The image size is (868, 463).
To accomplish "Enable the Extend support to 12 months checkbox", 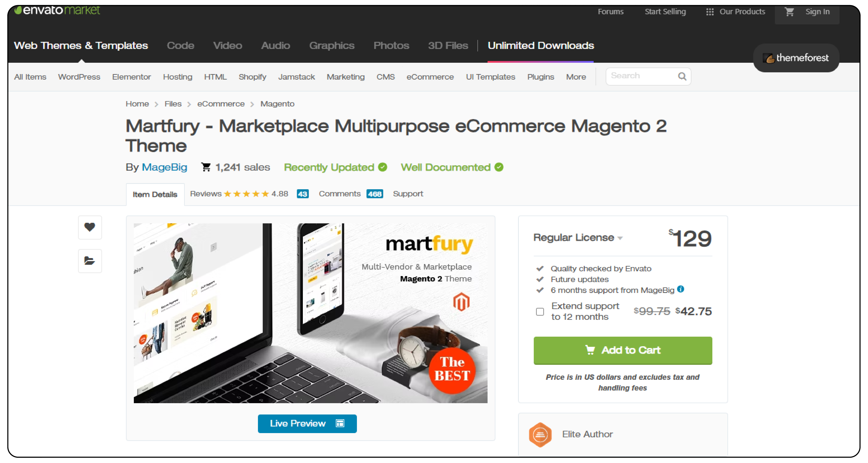I will coord(540,312).
